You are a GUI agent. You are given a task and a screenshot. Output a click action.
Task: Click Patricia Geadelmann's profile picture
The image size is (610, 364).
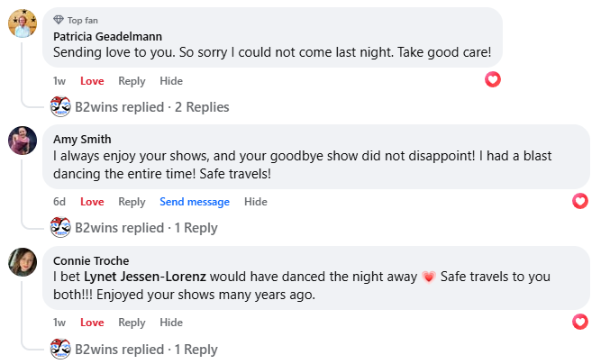click(23, 23)
